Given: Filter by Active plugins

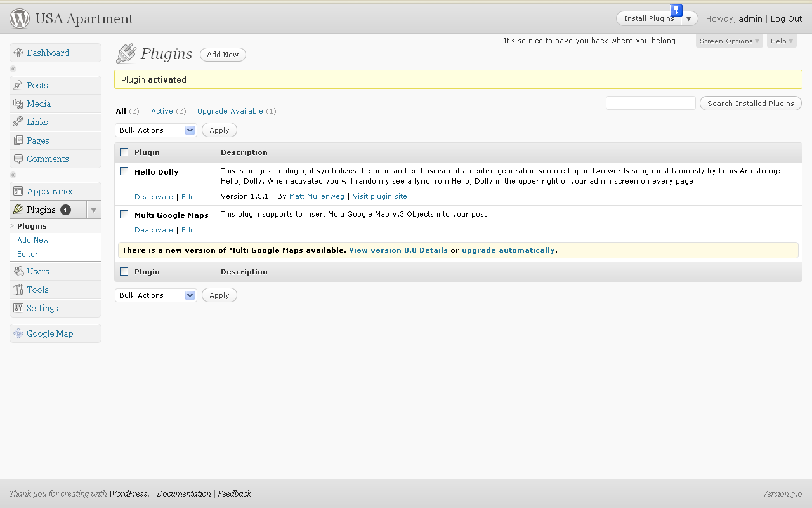Looking at the screenshot, I should [x=162, y=111].
